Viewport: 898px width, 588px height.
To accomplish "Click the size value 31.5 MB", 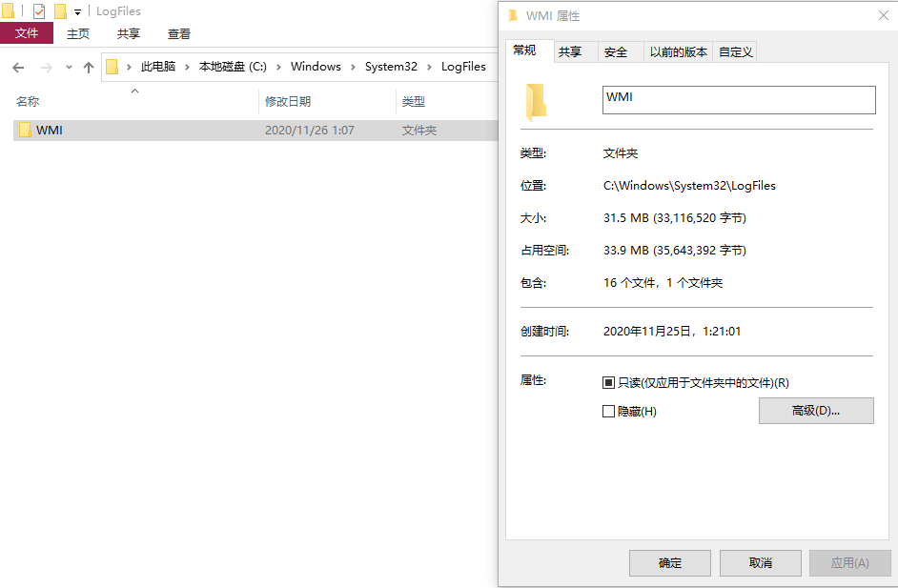I will (x=675, y=218).
